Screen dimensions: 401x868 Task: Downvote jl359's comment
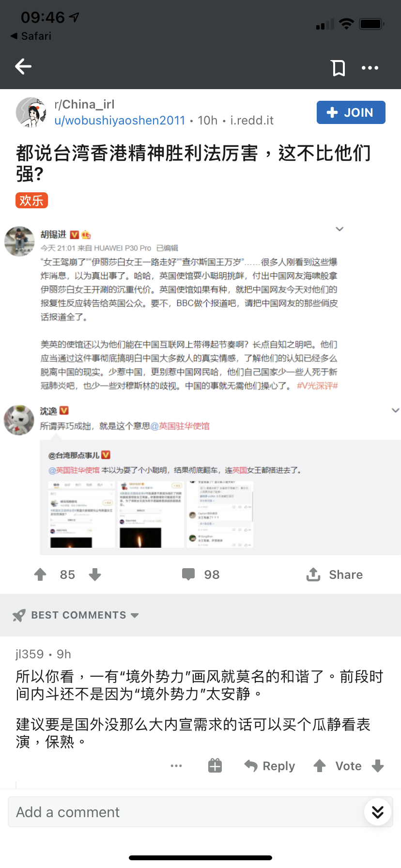[378, 766]
